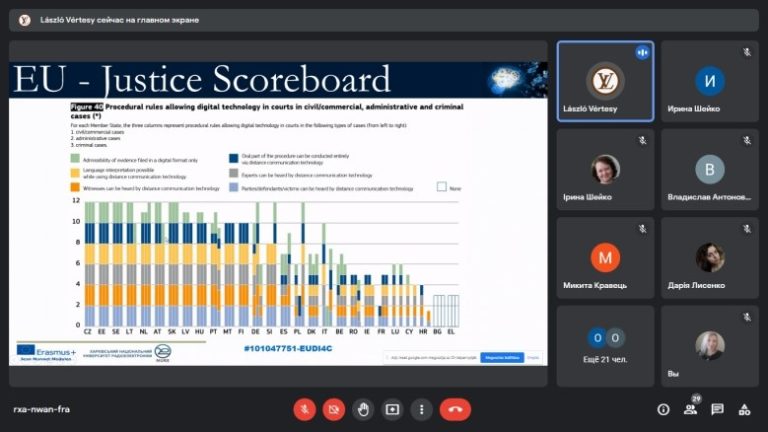Click the dark blue legend swatch for oral procedure

click(234, 158)
